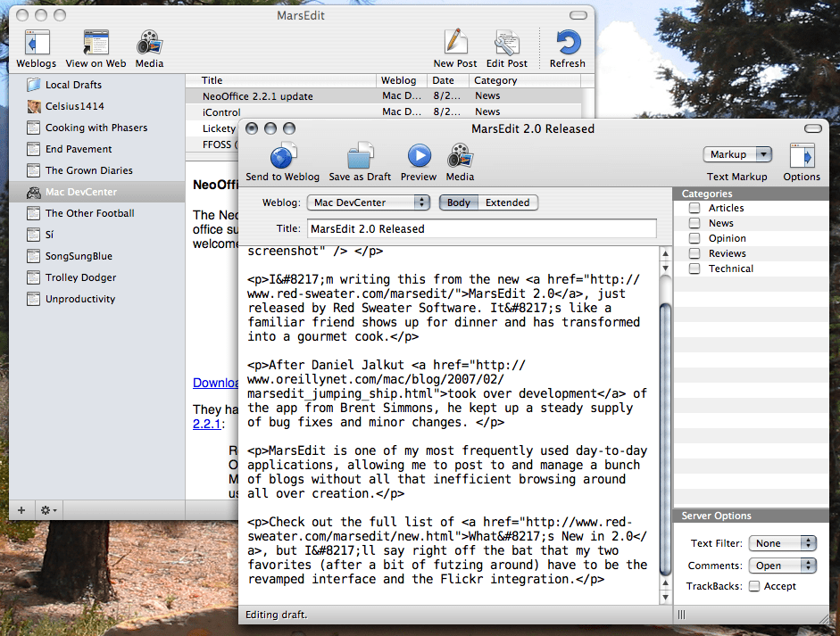Click the add weblog plus button
The height and width of the screenshot is (636, 840).
[x=21, y=510]
